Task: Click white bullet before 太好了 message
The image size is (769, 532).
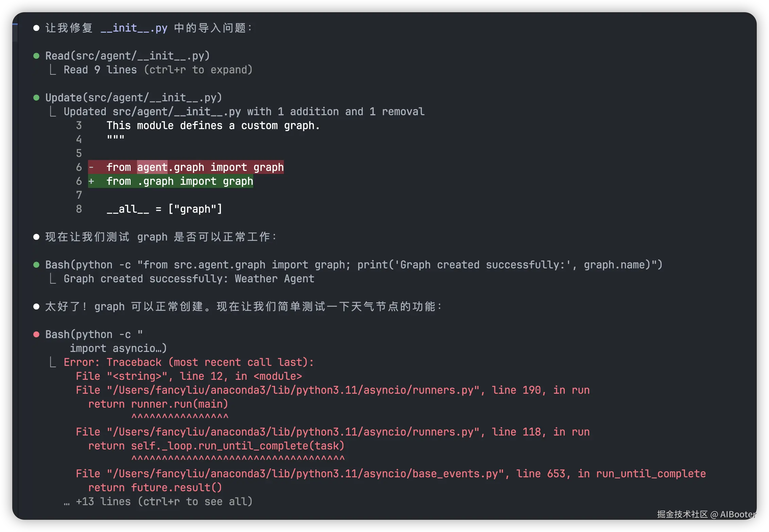Action: (36, 307)
